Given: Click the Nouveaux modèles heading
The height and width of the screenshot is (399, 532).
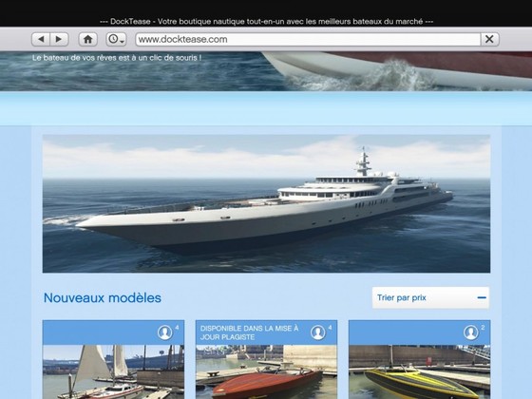Looking at the screenshot, I should [103, 298].
